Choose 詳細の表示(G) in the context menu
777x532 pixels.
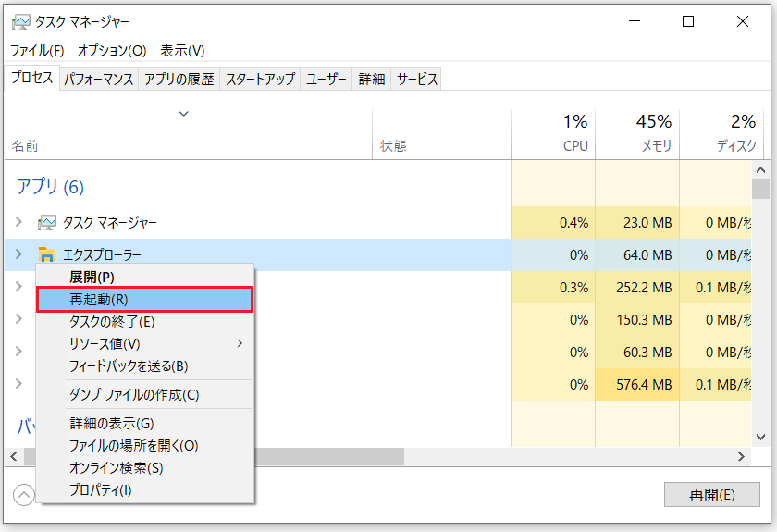click(145, 424)
